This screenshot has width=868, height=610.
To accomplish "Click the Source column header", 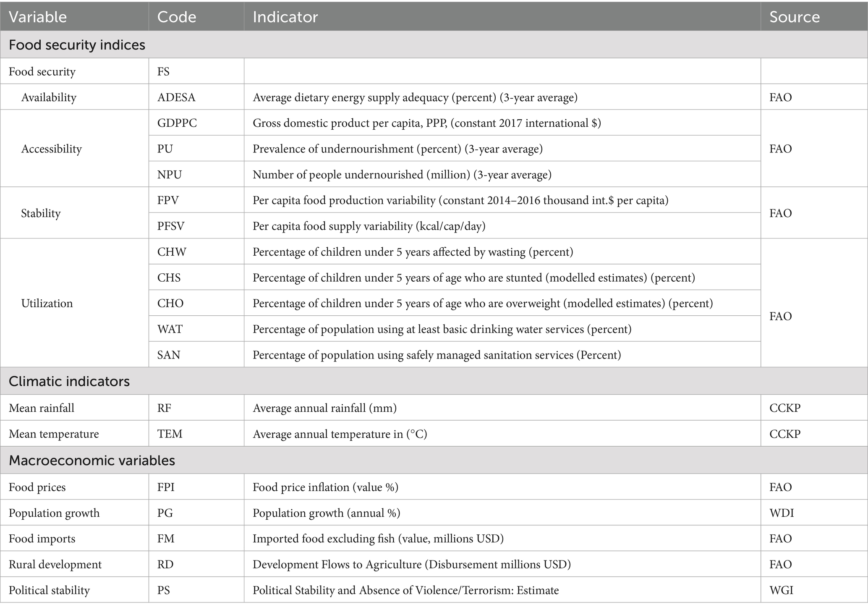I will click(794, 17).
